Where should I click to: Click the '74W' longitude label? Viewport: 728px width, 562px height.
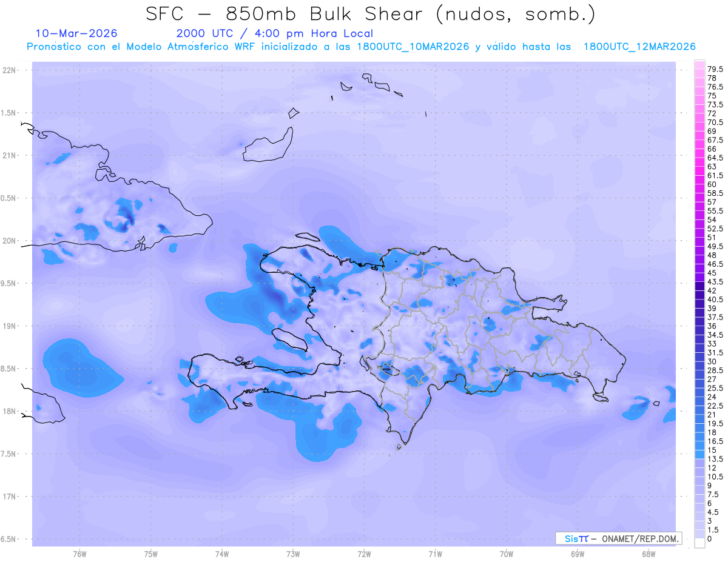221,554
